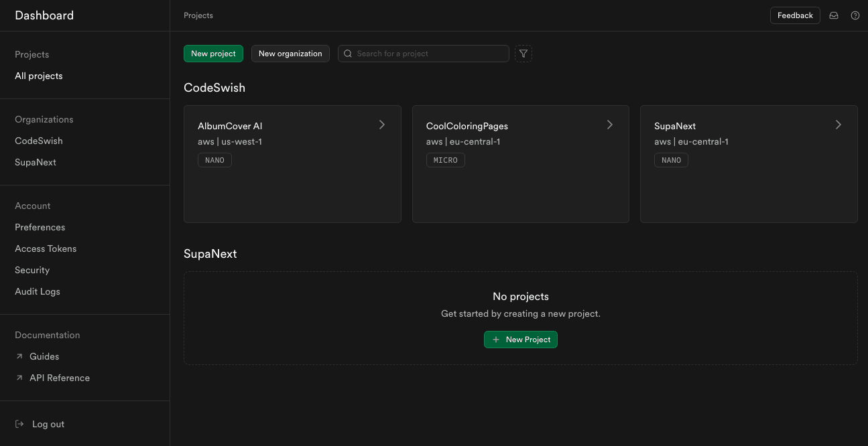This screenshot has width=868, height=446.
Task: Click the 'Get started by creating a new project.' text
Action: (521, 313)
